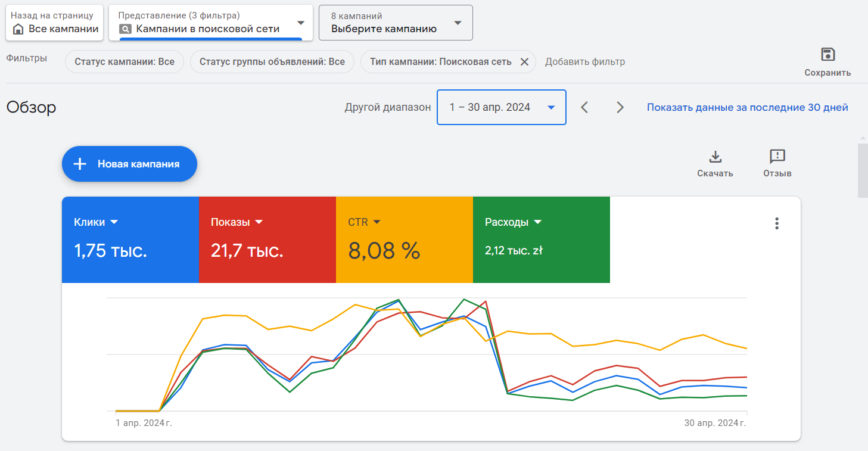
Task: Open the Feedback (Отзыв) icon
Action: tap(777, 157)
